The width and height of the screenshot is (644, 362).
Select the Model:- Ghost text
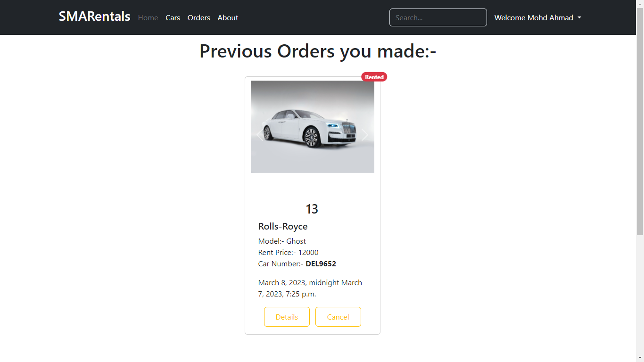coord(282,241)
